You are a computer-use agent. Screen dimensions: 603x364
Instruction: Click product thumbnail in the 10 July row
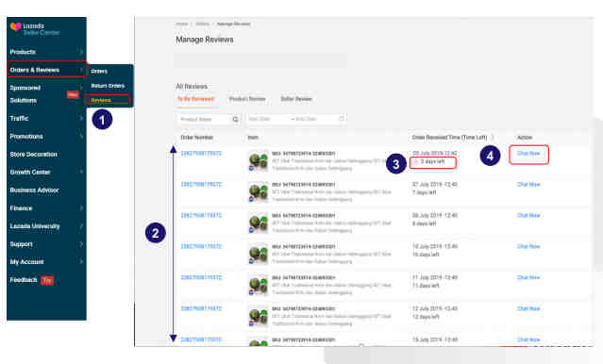point(258,254)
